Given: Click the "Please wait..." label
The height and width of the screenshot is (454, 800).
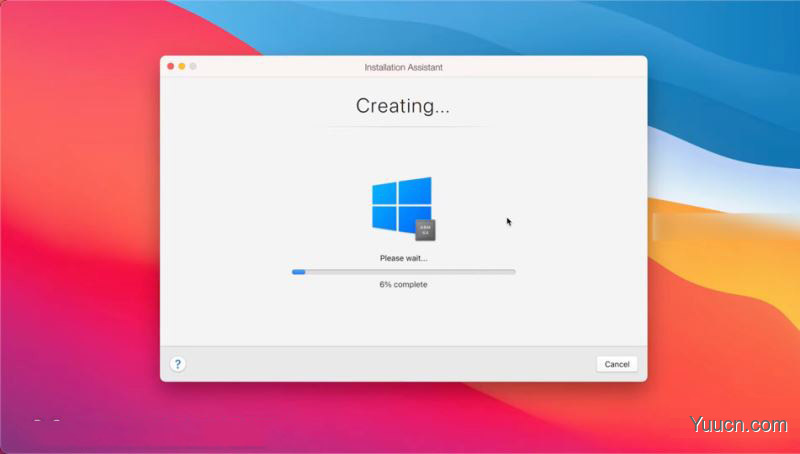Looking at the screenshot, I should (x=404, y=259).
